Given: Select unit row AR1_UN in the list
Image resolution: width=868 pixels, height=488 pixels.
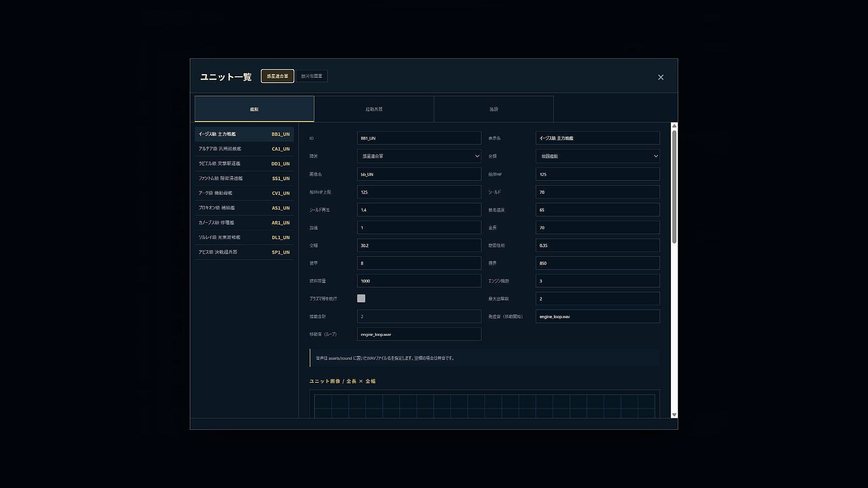Looking at the screenshot, I should (244, 223).
